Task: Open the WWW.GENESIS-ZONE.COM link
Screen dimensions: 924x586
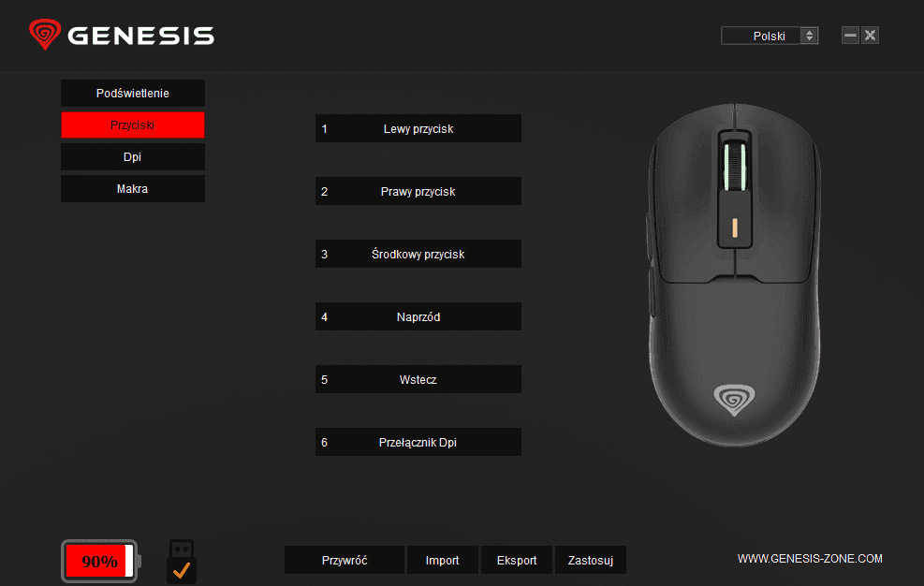Action: click(810, 558)
